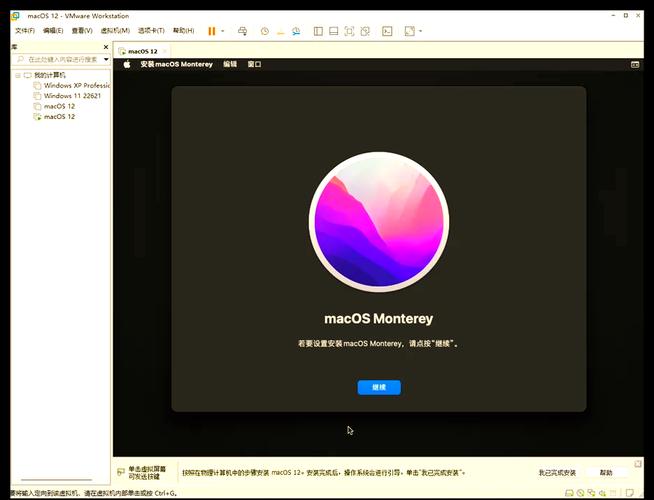Open the library search filter dropdown
Image resolution: width=654 pixels, height=500 pixels.
pos(106,60)
